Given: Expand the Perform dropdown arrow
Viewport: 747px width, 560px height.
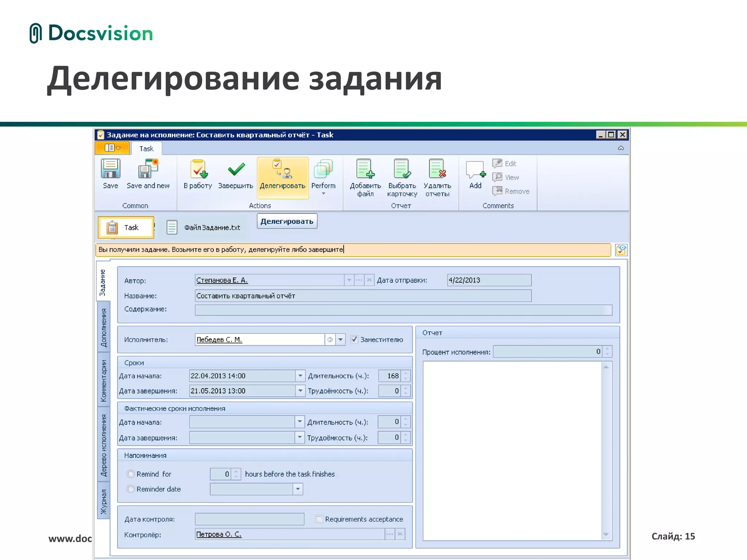Looking at the screenshot, I should [323, 194].
